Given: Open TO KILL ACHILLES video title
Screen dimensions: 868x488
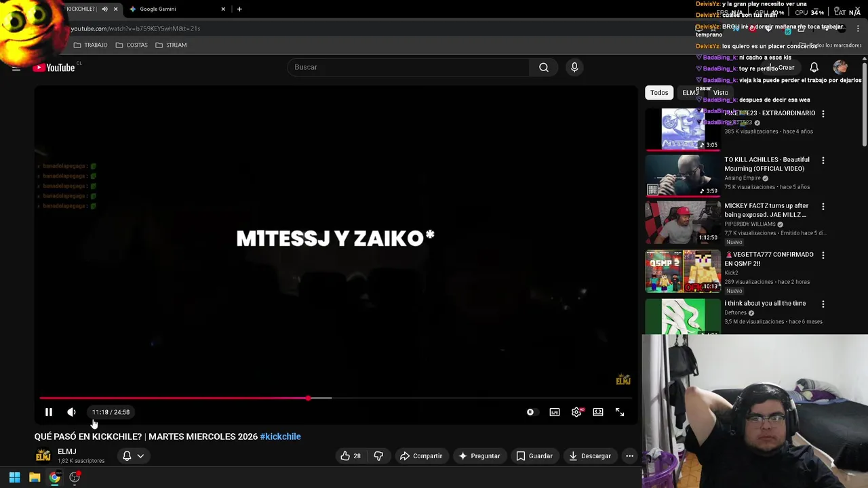Looking at the screenshot, I should (x=767, y=164).
